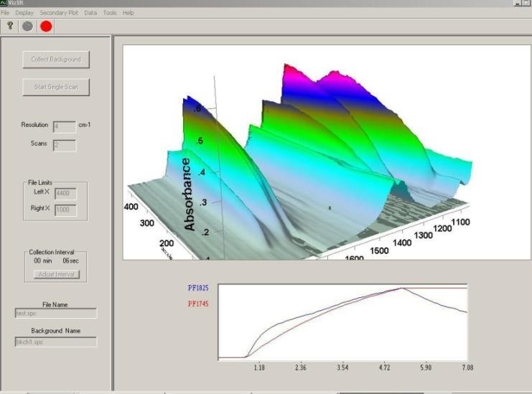The width and height of the screenshot is (532, 394).
Task: Click the Adjust Interval button
Action: pyautogui.click(x=57, y=274)
